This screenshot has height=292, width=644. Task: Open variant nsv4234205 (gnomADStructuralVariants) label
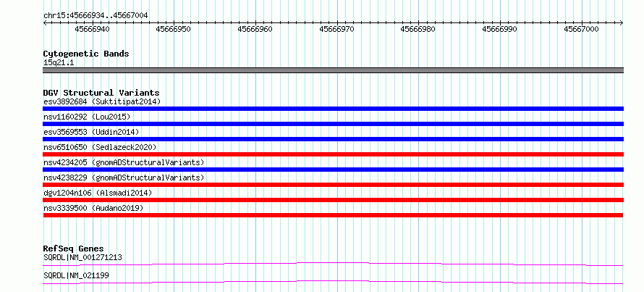click(124, 162)
